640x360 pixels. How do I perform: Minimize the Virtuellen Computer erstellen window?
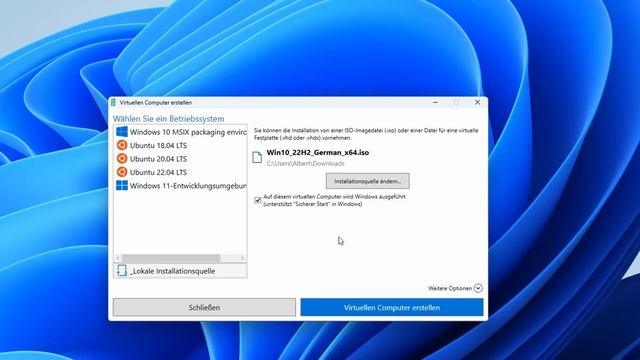coord(435,102)
